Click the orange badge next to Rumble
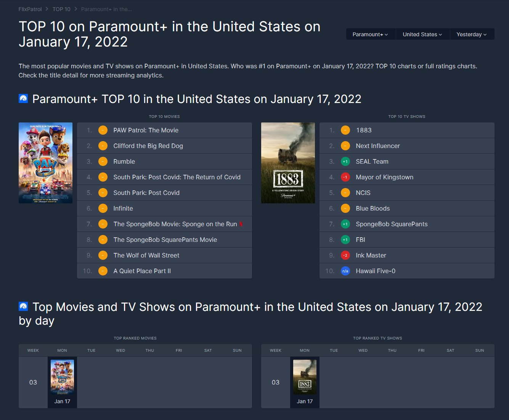 (103, 161)
